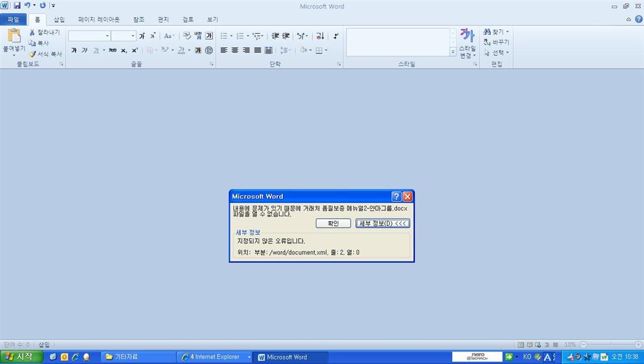The image size is (644, 364).
Task: Expand the Styles gallery More arrow
Action: click(453, 52)
